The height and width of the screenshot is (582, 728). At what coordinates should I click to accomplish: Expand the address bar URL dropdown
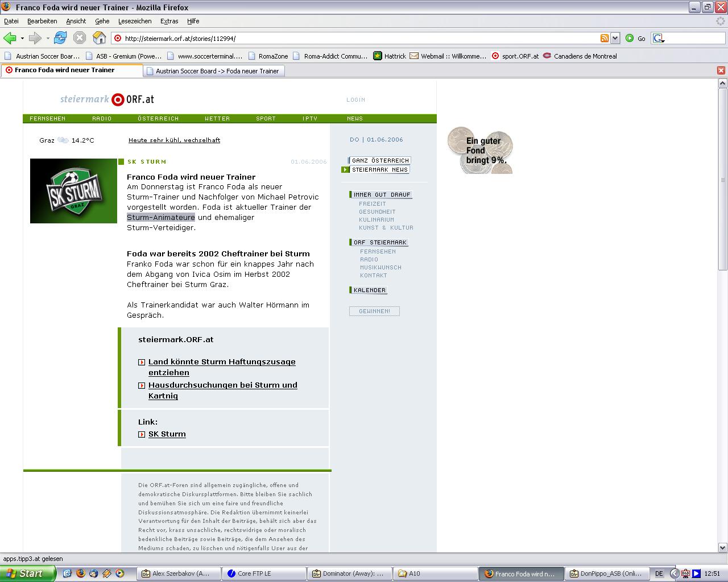pyautogui.click(x=615, y=38)
